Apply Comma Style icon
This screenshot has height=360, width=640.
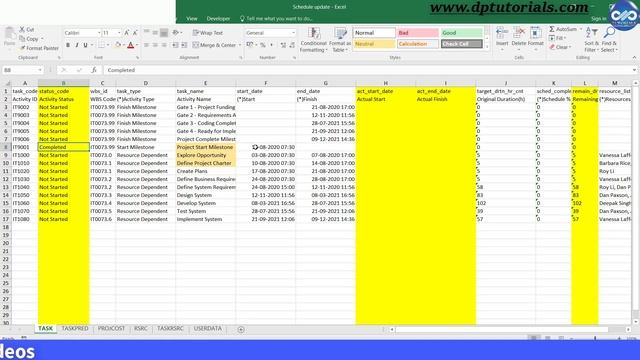pos(271,45)
